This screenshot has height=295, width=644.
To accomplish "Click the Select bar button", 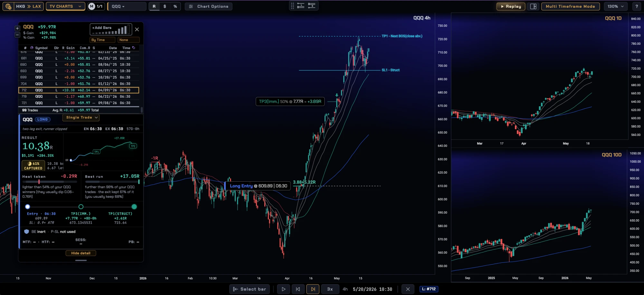I will (x=250, y=289).
